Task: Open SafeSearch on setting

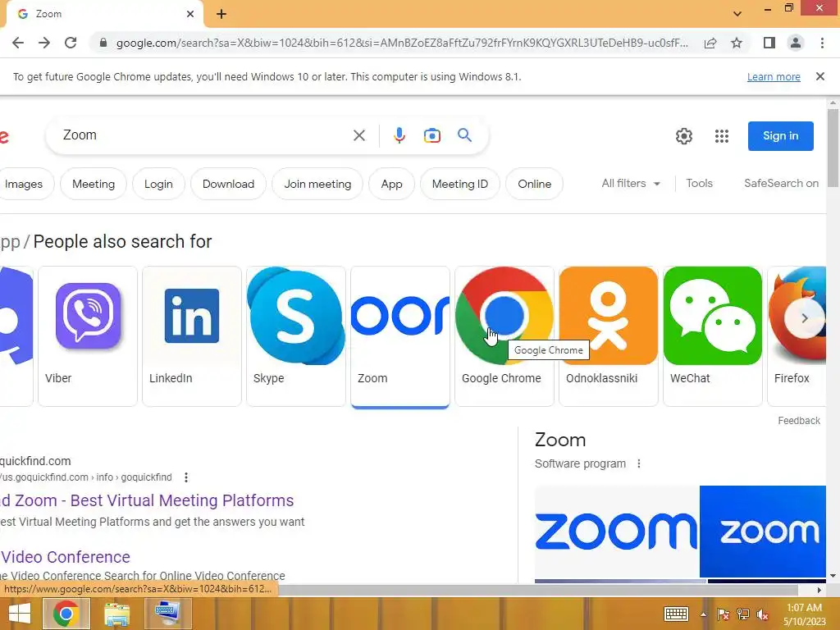Action: (781, 183)
